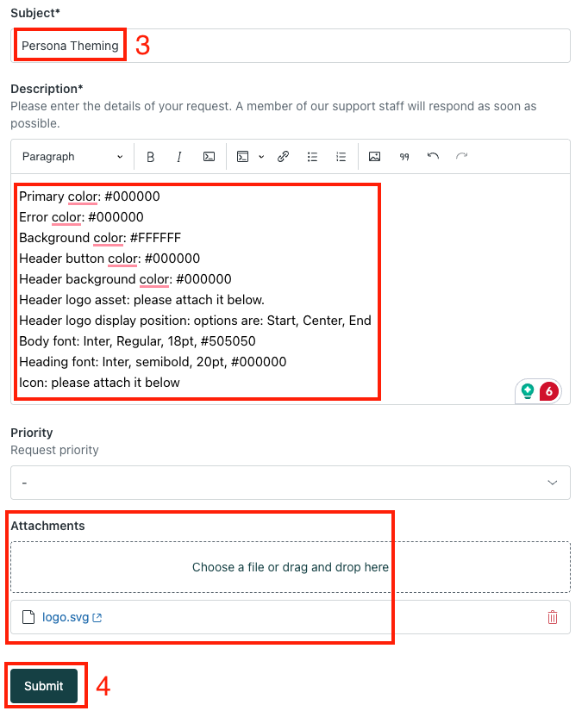The image size is (588, 711).
Task: Click the 'Heading font: Inter, semibold' line
Action: tap(153, 362)
